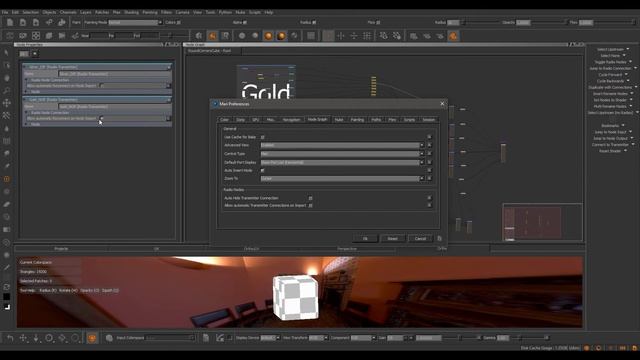
Task: Open the Zoom To dropdown
Action: click(342, 178)
